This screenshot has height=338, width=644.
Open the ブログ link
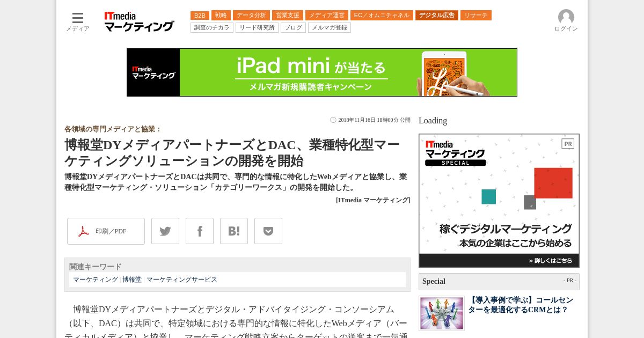(293, 27)
